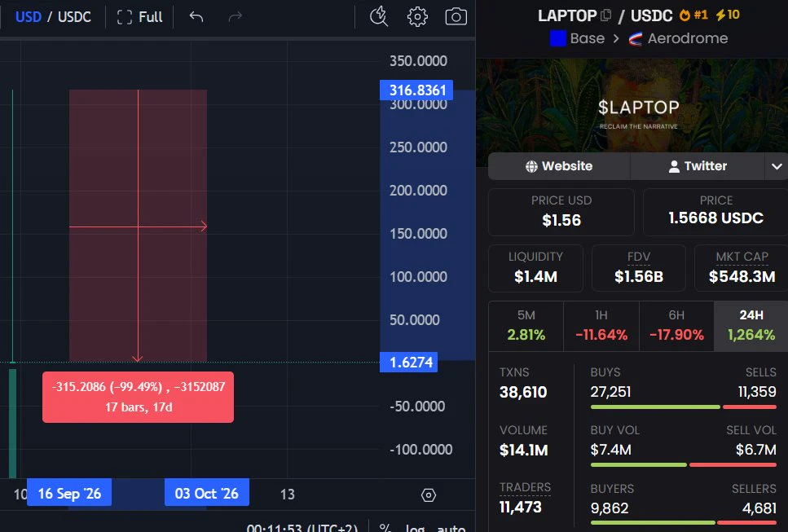Open the timezone clock 00:11:53 (UTC+2)
Screen dimensions: 788x532
click(302, 527)
